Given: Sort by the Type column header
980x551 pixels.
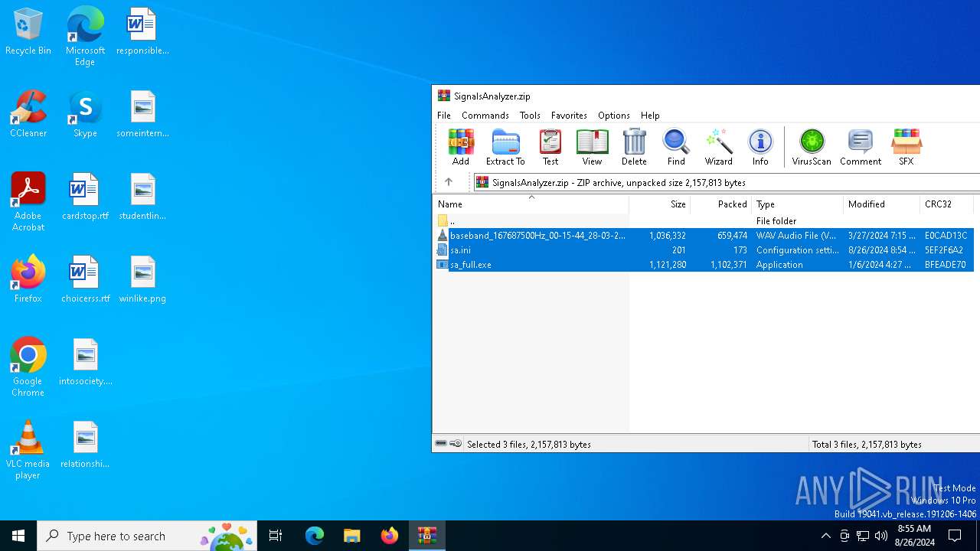Looking at the screenshot, I should (x=798, y=204).
